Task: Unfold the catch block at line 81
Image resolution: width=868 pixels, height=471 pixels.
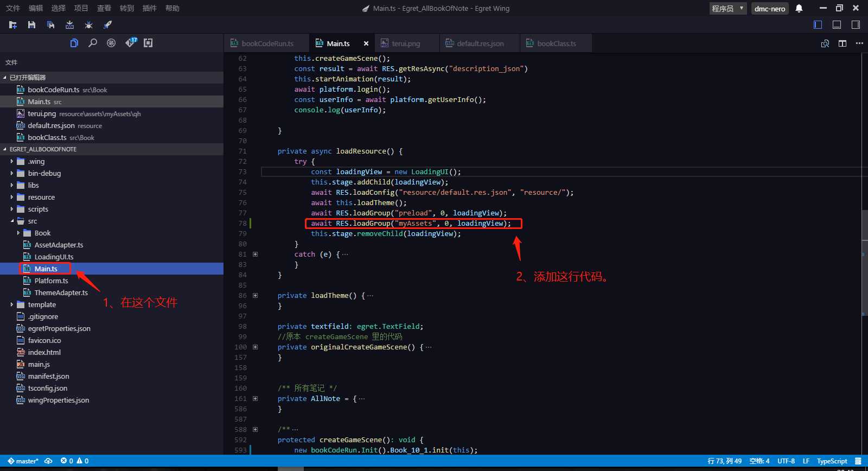Action: pyautogui.click(x=255, y=254)
